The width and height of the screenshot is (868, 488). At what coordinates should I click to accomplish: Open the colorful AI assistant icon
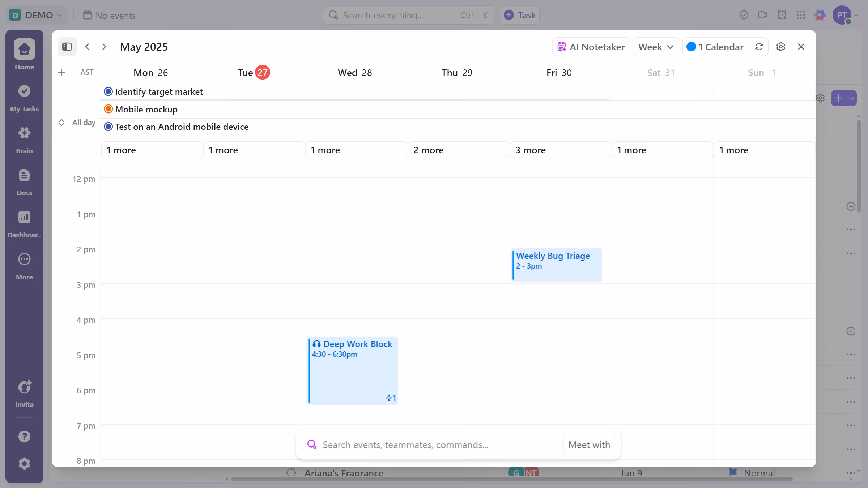coord(820,15)
